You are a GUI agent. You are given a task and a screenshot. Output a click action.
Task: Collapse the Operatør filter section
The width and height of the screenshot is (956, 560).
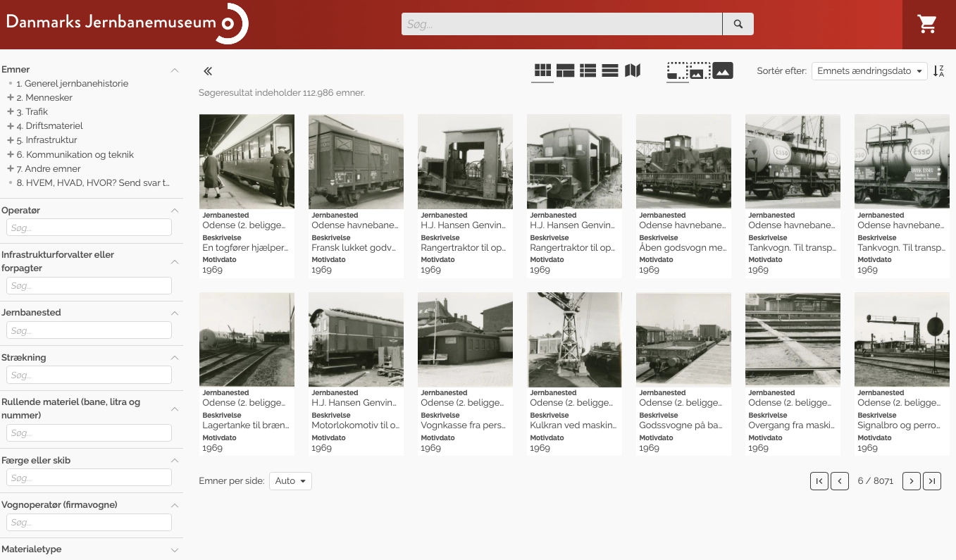coord(175,211)
